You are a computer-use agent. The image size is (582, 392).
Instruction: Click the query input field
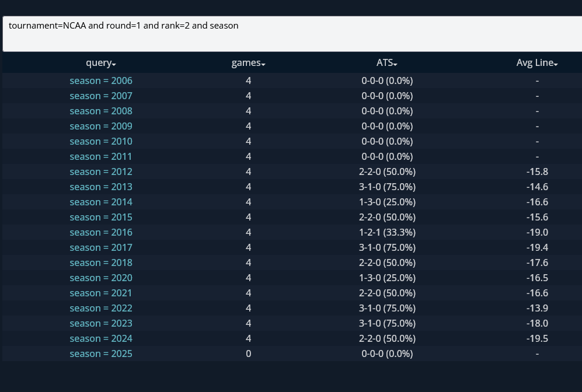coord(292,34)
